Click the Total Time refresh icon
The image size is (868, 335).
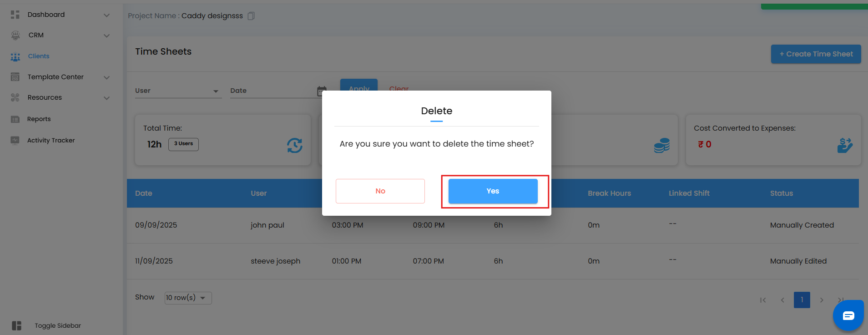[x=294, y=145]
